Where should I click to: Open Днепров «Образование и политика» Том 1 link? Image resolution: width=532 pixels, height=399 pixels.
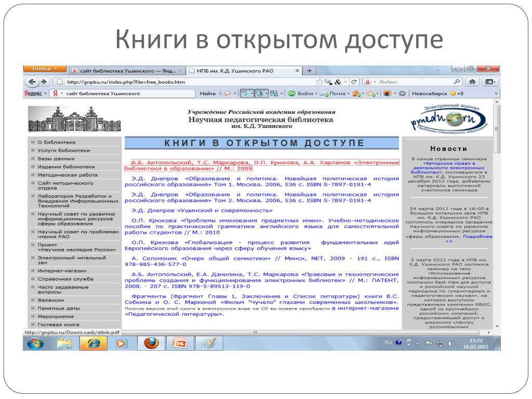(262, 181)
